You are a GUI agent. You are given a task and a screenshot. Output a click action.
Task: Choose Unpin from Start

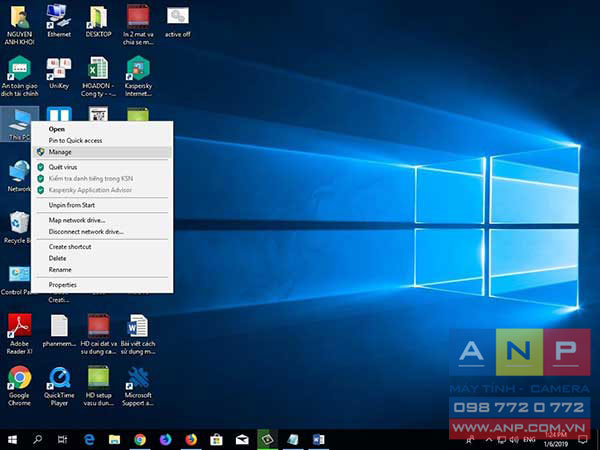[x=102, y=205]
